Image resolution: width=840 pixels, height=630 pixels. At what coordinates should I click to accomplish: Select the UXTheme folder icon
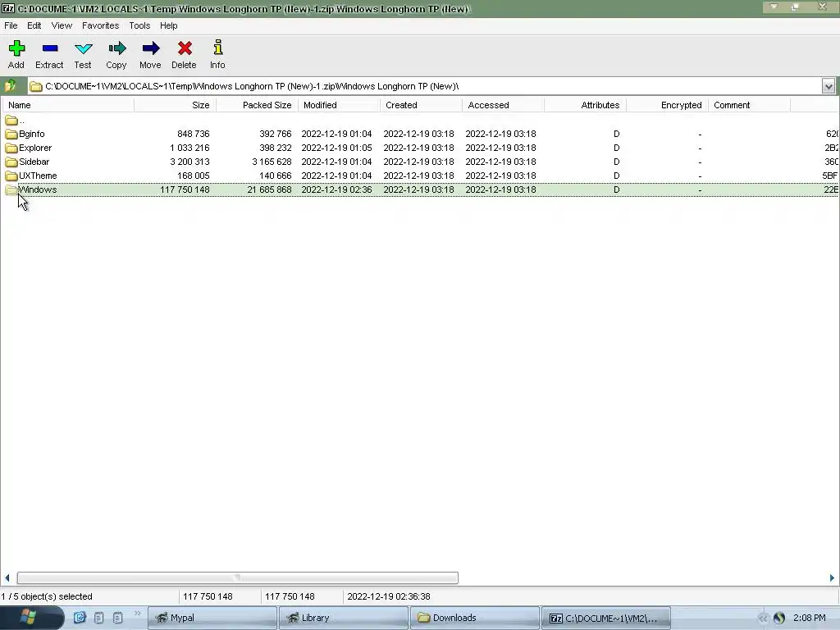[11, 176]
